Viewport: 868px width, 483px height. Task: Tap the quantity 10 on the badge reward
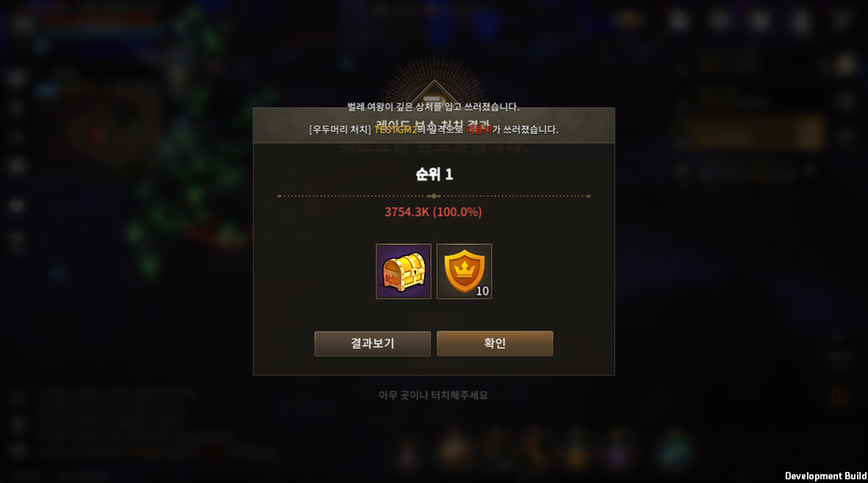482,292
